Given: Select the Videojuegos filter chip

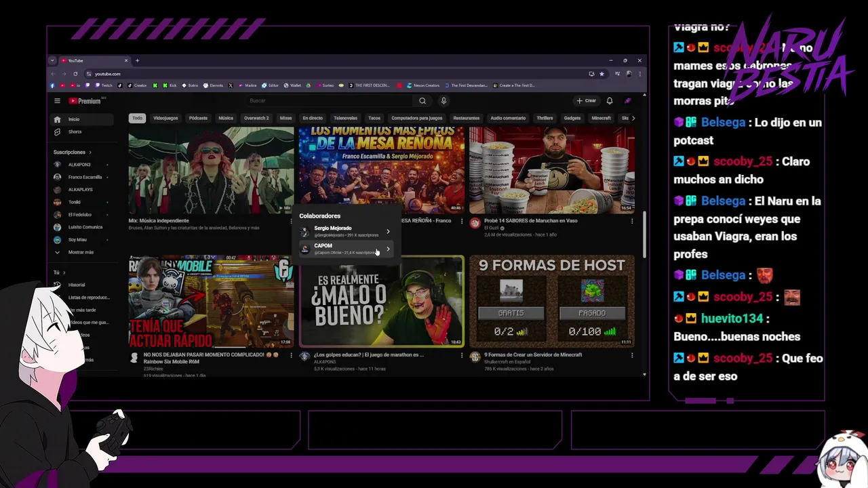Looking at the screenshot, I should pos(165,118).
